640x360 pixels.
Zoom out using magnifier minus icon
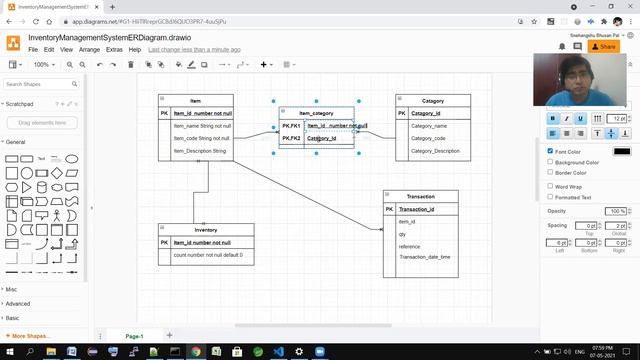[82, 64]
